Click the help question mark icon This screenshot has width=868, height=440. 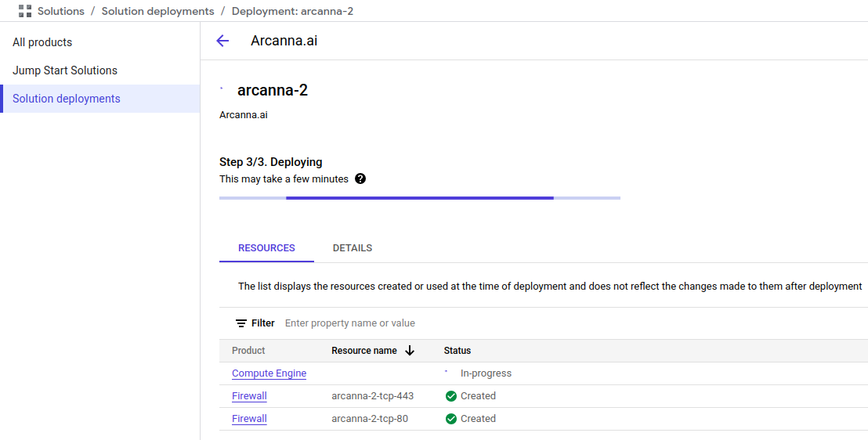coord(360,179)
